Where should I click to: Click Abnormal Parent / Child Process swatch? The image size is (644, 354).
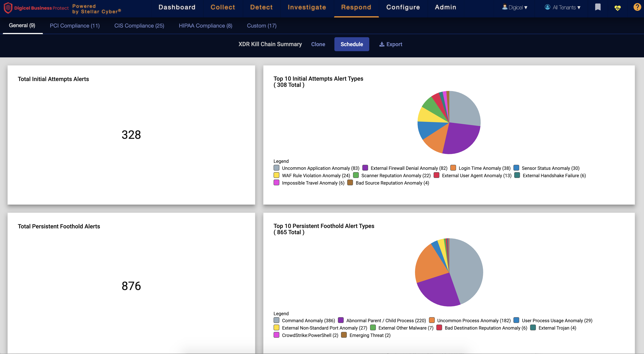[340, 320]
